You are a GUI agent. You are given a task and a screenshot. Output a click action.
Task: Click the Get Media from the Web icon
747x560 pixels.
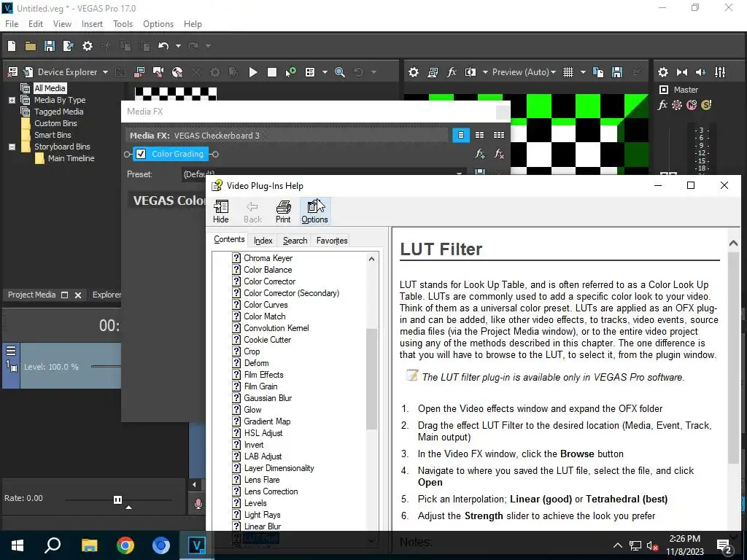click(x=177, y=72)
